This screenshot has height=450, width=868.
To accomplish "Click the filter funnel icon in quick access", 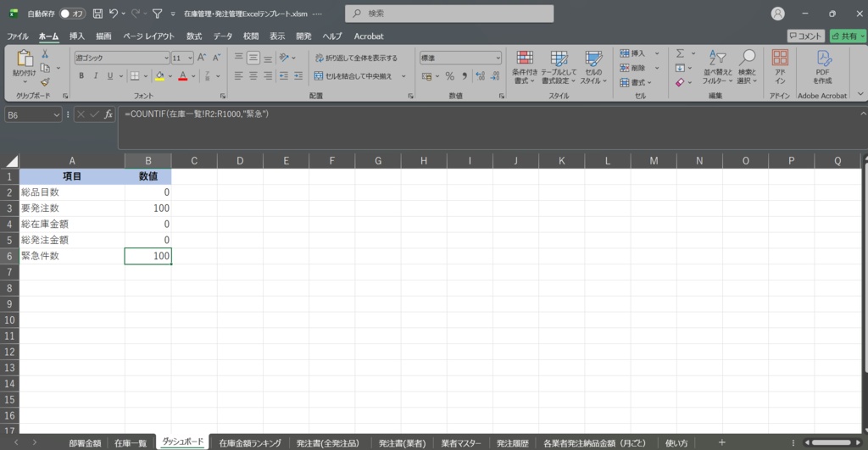I will pyautogui.click(x=158, y=14).
